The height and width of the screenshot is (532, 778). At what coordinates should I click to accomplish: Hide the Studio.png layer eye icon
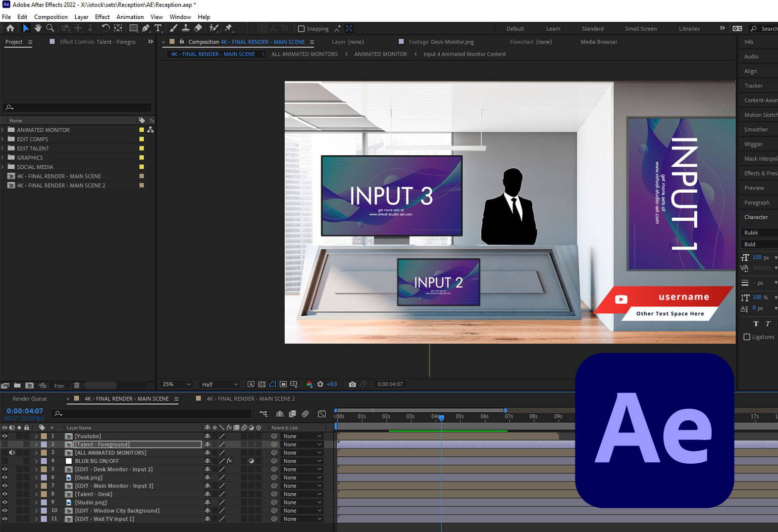(4, 502)
